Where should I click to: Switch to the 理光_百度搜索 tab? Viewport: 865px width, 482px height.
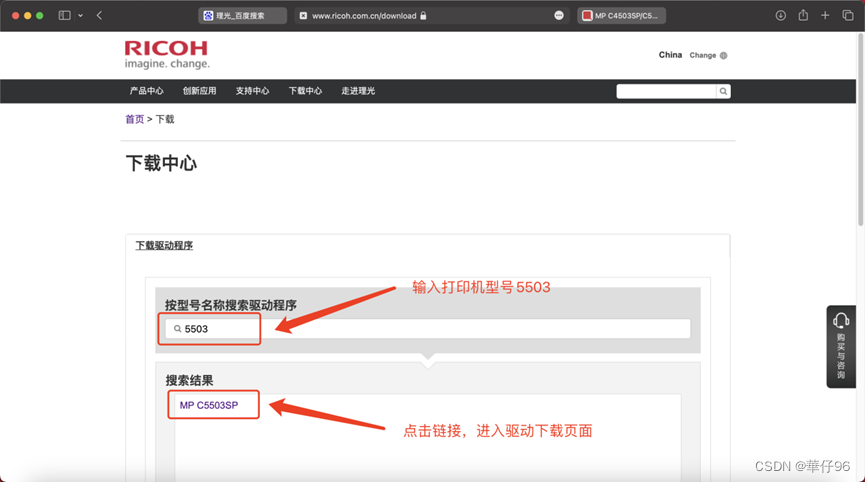click(x=242, y=15)
